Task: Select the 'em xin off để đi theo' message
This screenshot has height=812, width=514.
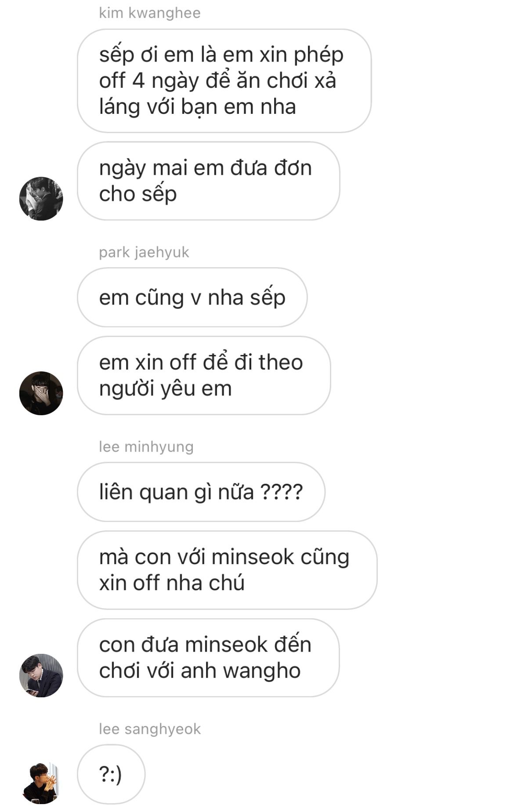Action: (204, 376)
